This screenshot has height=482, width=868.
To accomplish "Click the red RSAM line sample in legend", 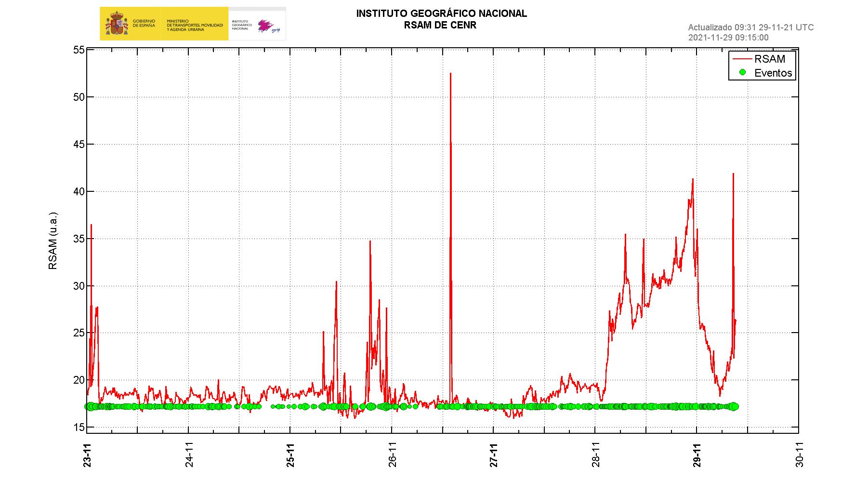I will [x=742, y=59].
